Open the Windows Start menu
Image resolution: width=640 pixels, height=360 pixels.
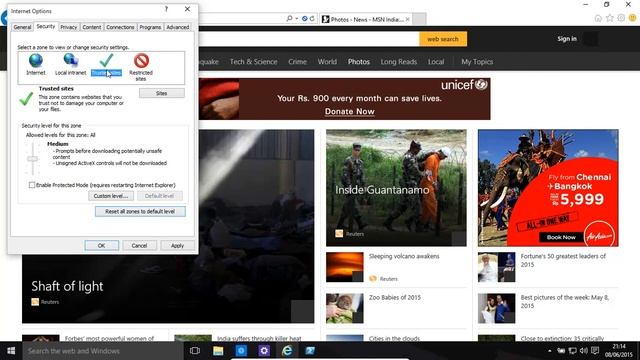click(11, 351)
